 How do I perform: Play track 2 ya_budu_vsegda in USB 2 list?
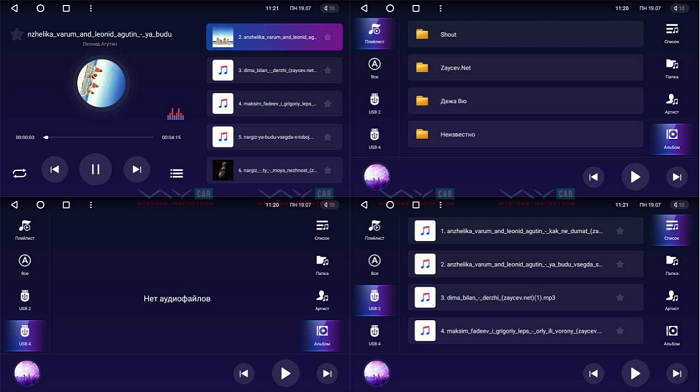525,264
